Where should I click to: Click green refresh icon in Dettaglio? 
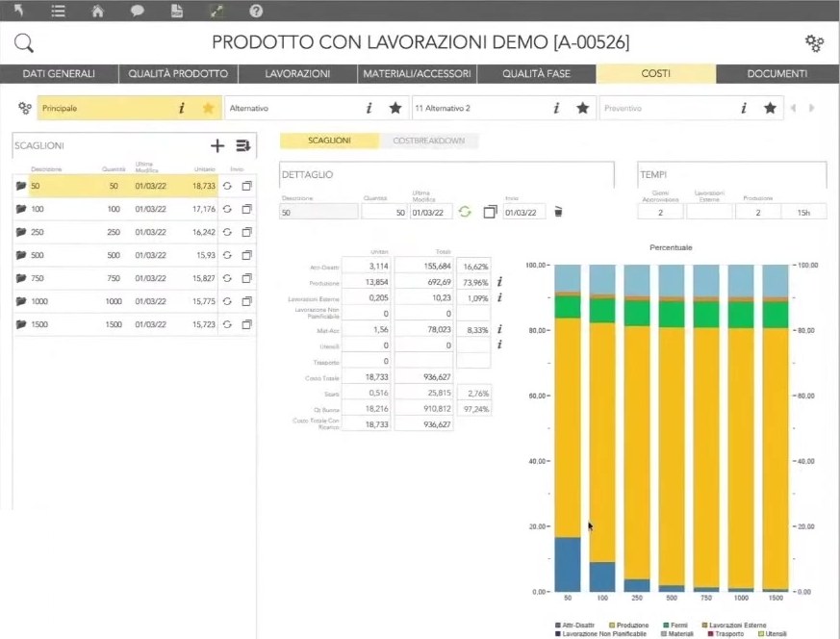(x=465, y=212)
